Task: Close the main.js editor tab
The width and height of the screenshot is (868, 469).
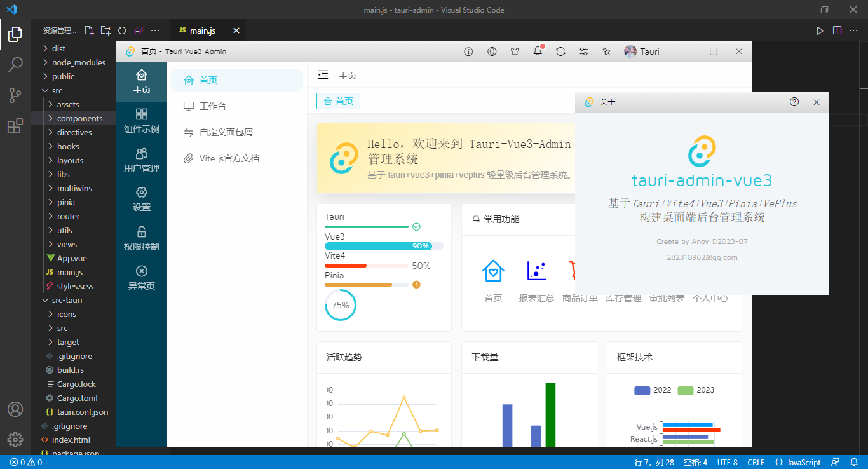Action: 236,31
